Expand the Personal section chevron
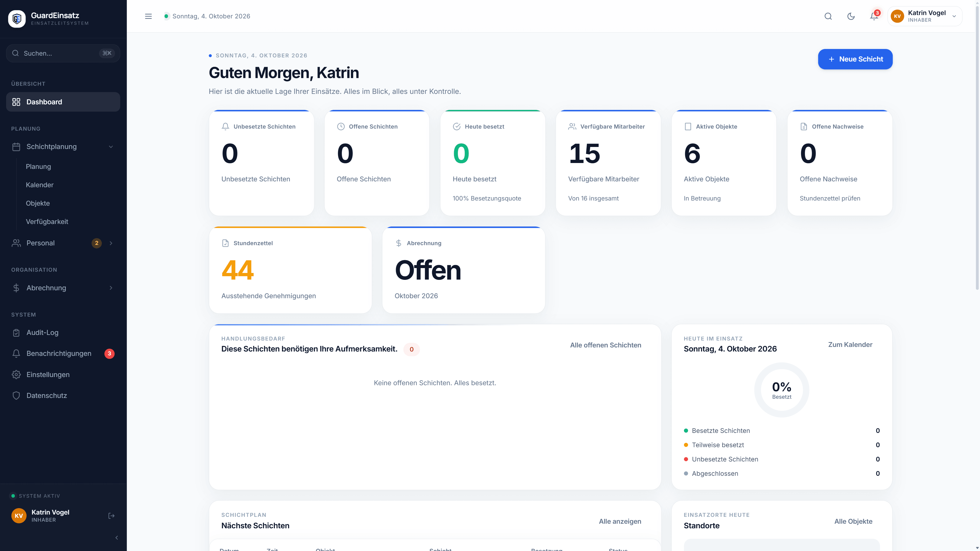Image resolution: width=980 pixels, height=551 pixels. click(x=111, y=243)
